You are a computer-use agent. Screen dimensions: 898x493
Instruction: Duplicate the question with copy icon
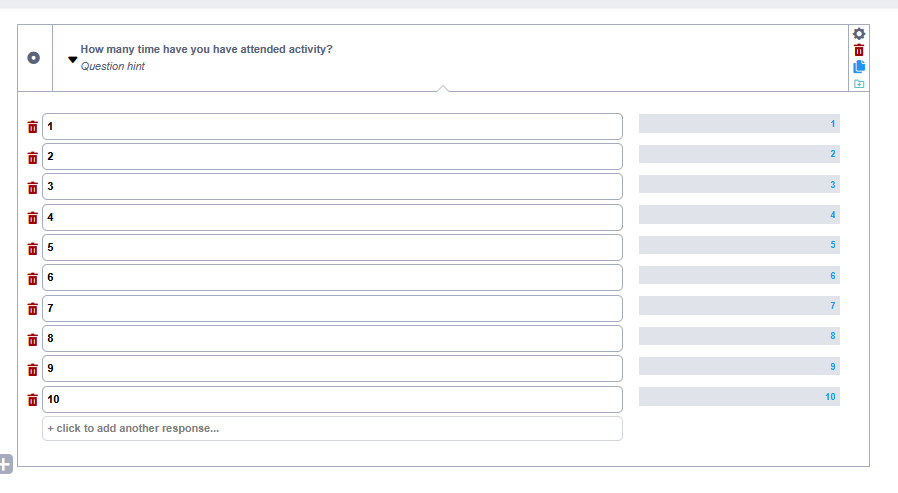859,67
